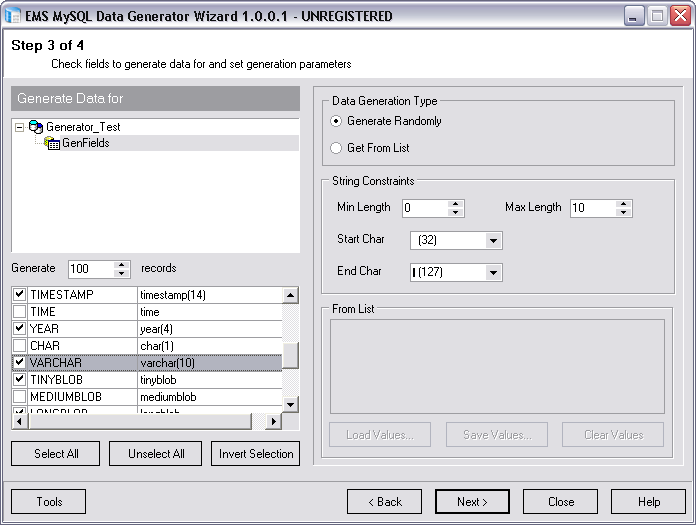Select the MEDIUMBLOB field name cell
This screenshot has width=696, height=525.
pos(83,397)
